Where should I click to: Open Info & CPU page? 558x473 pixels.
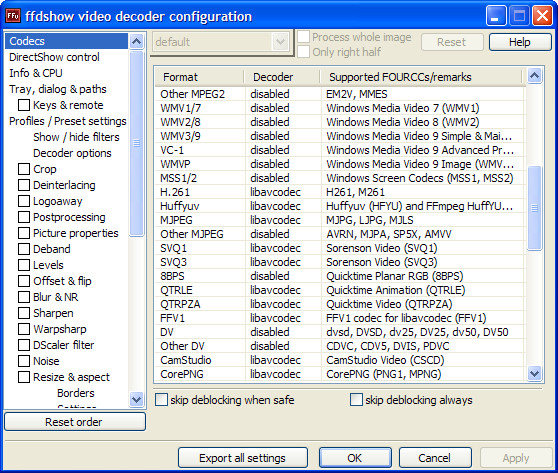pos(36,73)
